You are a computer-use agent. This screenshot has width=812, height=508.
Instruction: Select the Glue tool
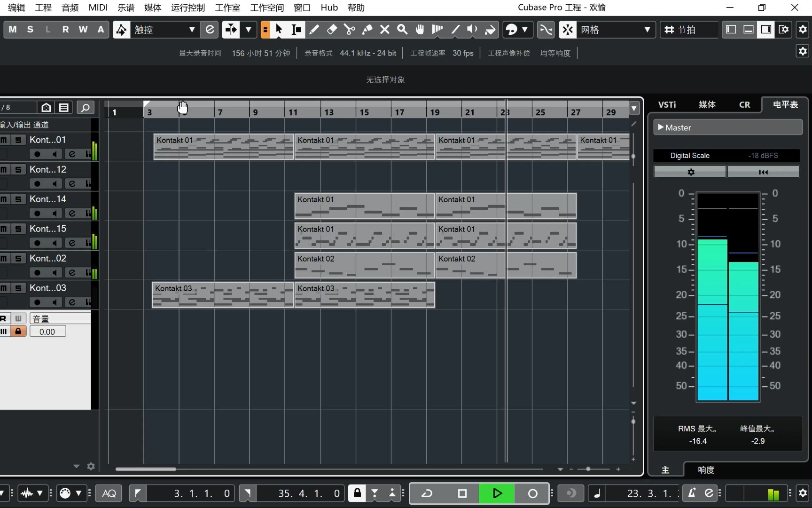click(367, 30)
